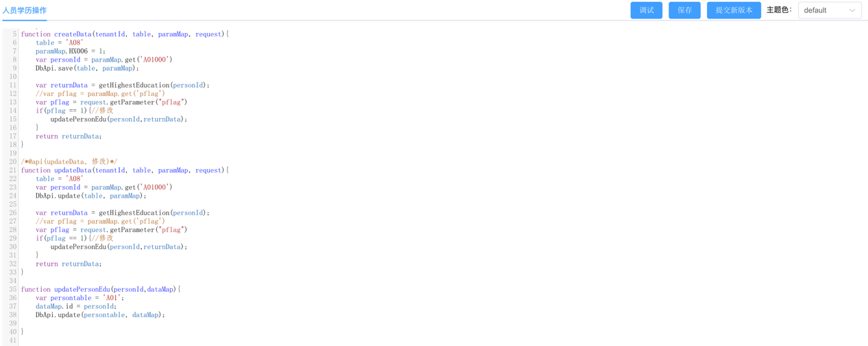
Task: Select the 人员学历操作 tab
Action: [x=25, y=10]
